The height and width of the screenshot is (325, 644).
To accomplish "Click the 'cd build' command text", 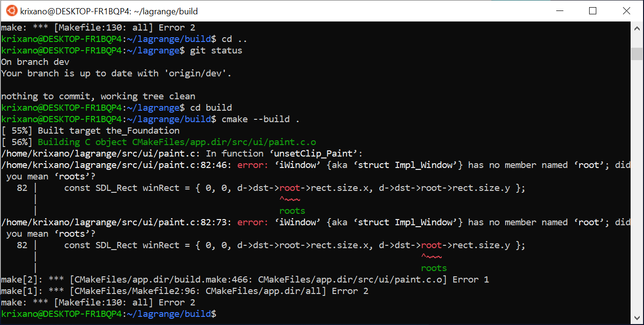I will click(211, 108).
